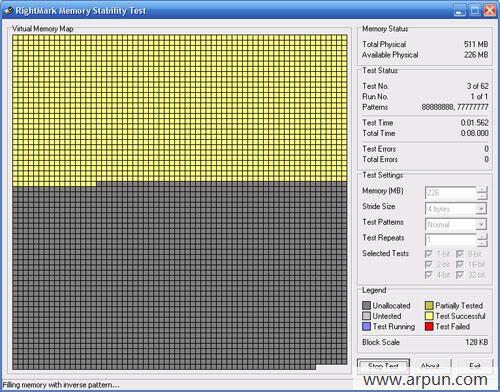Decrease Memory (MB) with the down arrow
Viewport: 500px width, 392px height.
tap(482, 196)
